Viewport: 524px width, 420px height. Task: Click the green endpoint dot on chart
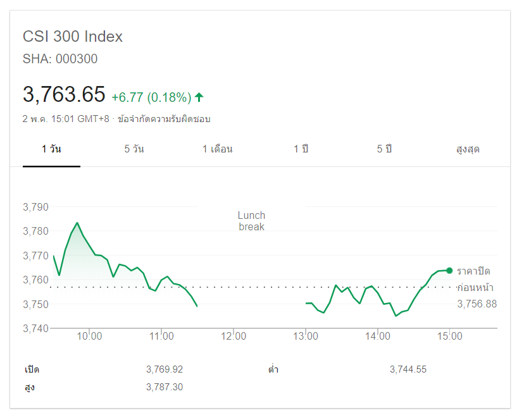click(x=449, y=271)
